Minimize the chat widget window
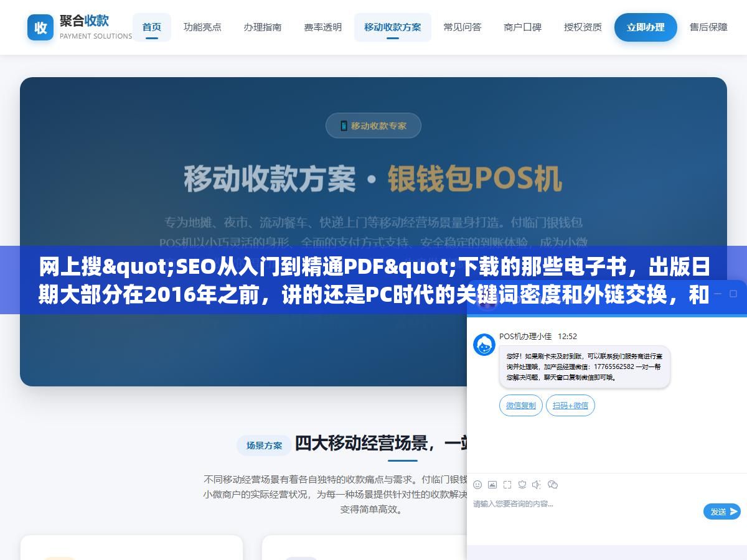This screenshot has width=747, height=560. coord(717,294)
